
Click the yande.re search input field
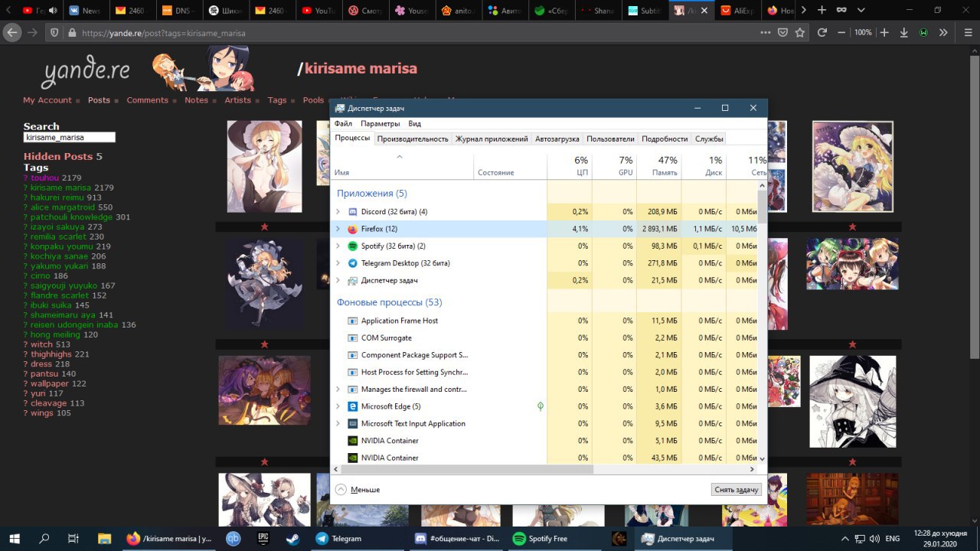click(x=69, y=138)
